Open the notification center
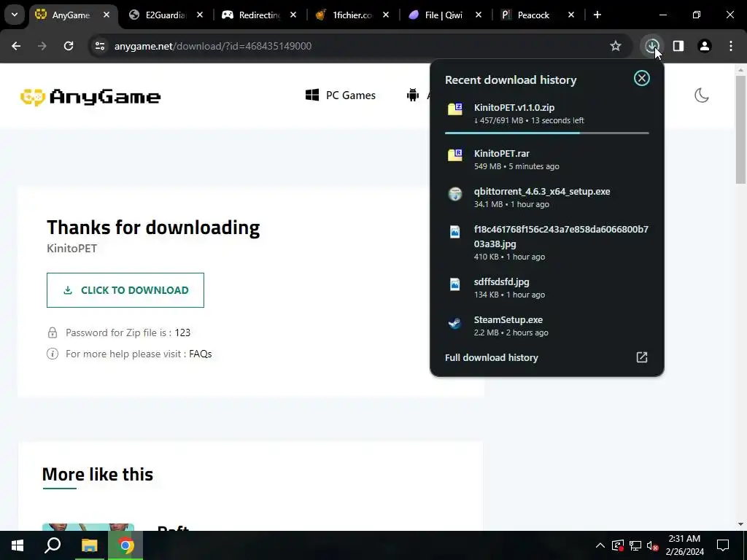 pyautogui.click(x=723, y=545)
